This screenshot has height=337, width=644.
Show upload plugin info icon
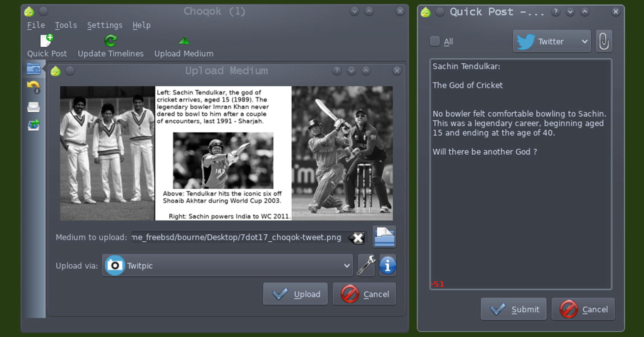388,266
